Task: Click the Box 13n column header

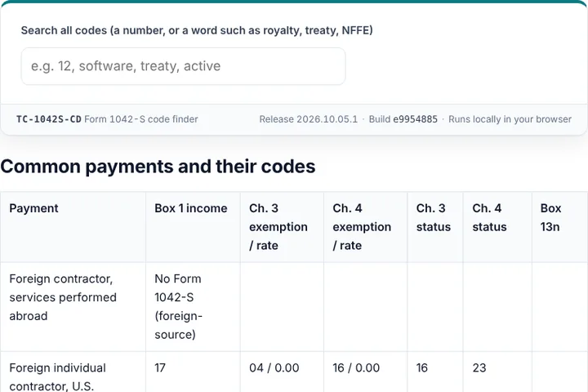Action: (559, 227)
